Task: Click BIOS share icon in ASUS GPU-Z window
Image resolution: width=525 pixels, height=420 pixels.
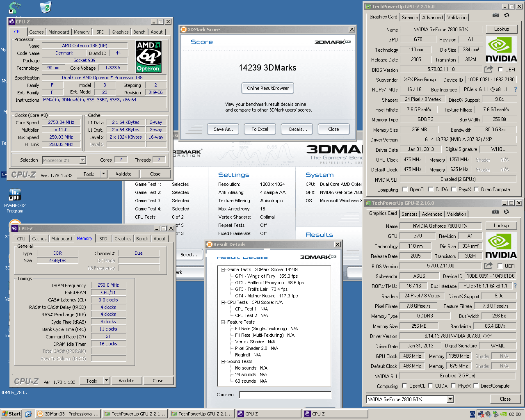Action: pos(488,266)
